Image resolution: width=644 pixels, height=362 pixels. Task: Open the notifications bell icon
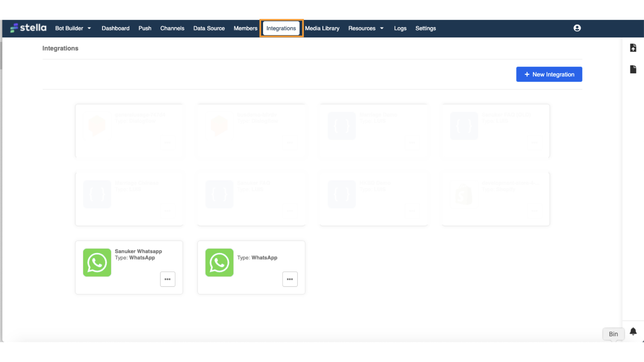click(x=633, y=331)
